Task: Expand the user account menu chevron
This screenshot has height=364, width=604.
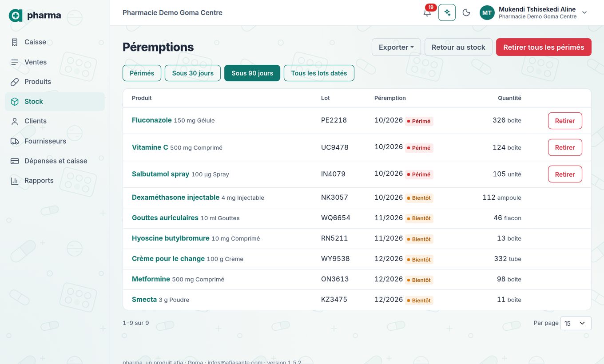Action: (x=584, y=12)
